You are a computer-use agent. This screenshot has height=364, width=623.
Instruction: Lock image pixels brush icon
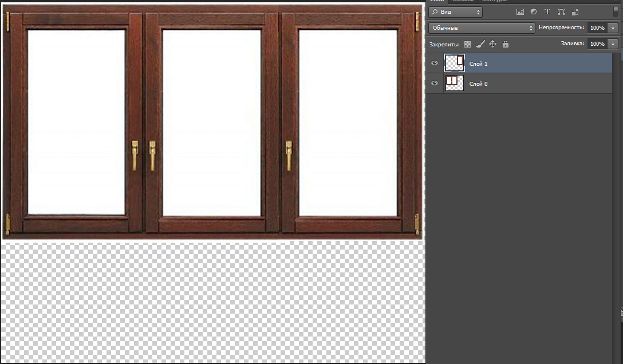480,44
